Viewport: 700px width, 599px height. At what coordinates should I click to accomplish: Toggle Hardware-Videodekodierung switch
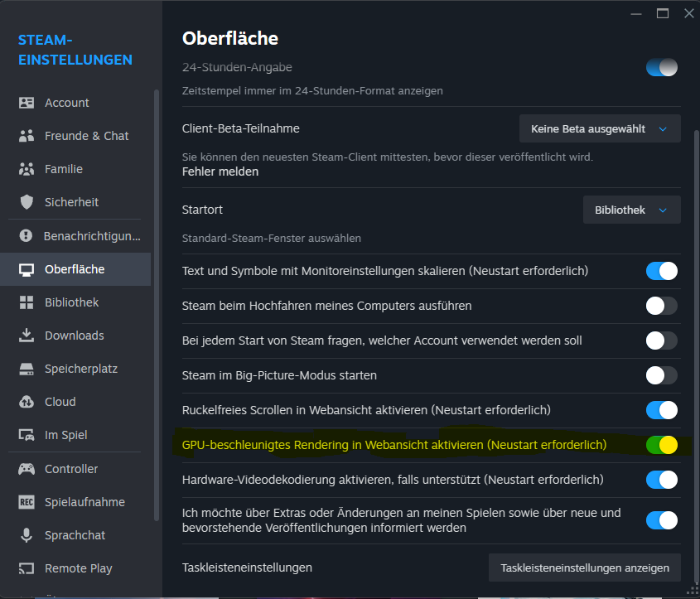coord(662,480)
